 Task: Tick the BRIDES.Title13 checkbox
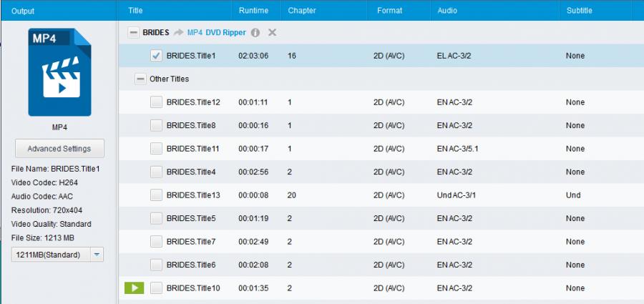click(x=156, y=195)
